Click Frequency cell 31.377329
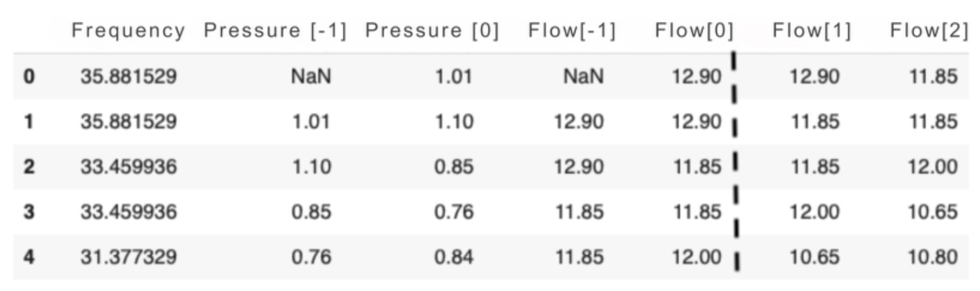The width and height of the screenshot is (980, 291). click(x=129, y=257)
